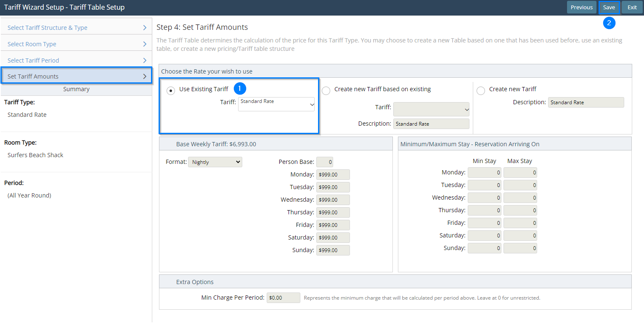Click the Friday Min Stay field
This screenshot has height=324, width=644.
tap(485, 223)
